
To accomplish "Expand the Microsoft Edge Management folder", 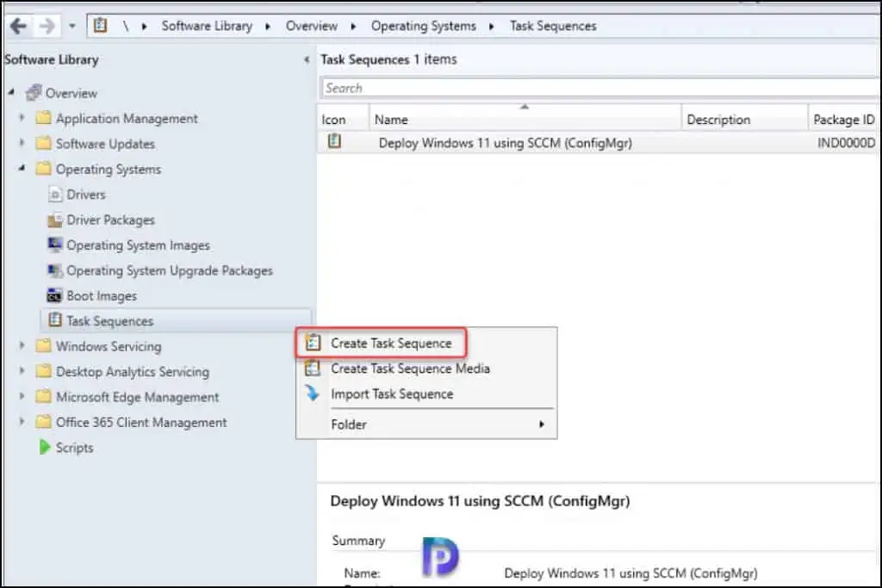I will (22, 396).
